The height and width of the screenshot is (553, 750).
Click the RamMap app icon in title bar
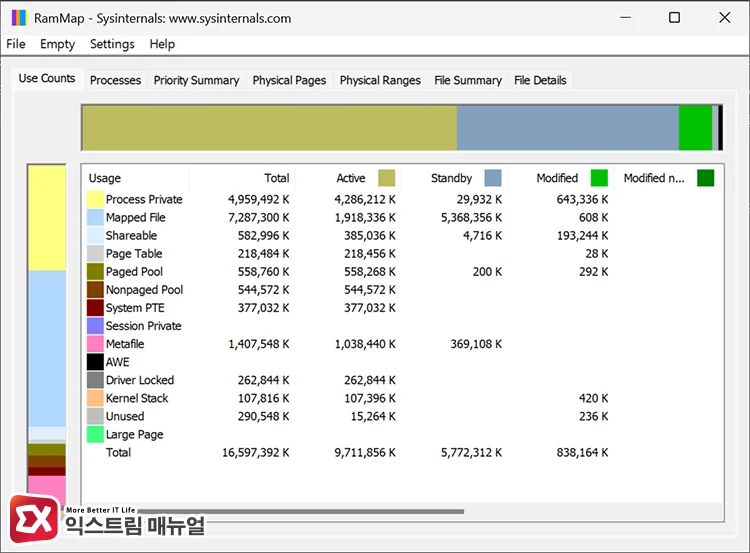[x=19, y=18]
